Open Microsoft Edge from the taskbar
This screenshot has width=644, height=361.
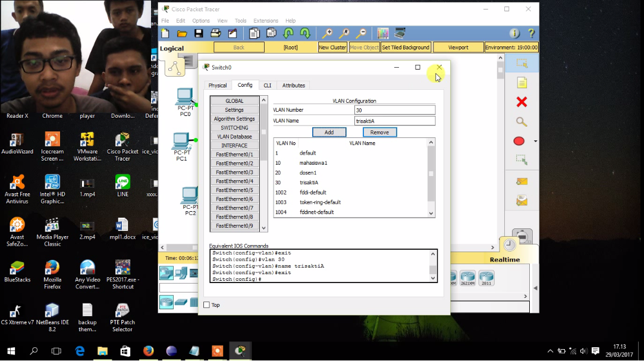(x=80, y=351)
